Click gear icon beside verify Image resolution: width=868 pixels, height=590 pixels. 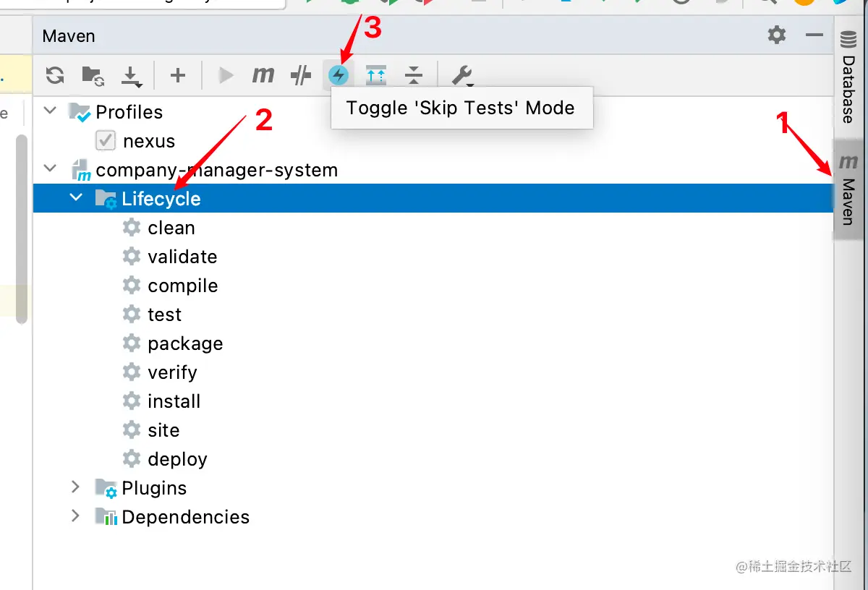click(x=131, y=372)
